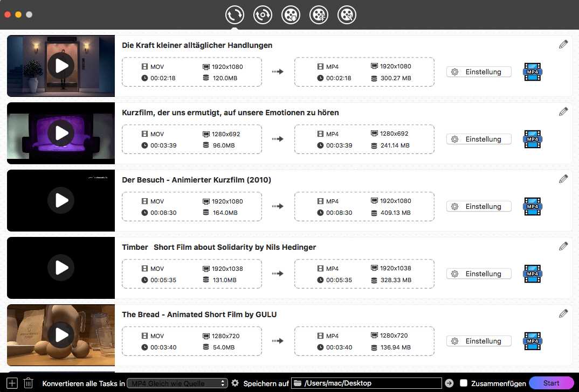Open Einstellung for the Timber short film

point(479,274)
